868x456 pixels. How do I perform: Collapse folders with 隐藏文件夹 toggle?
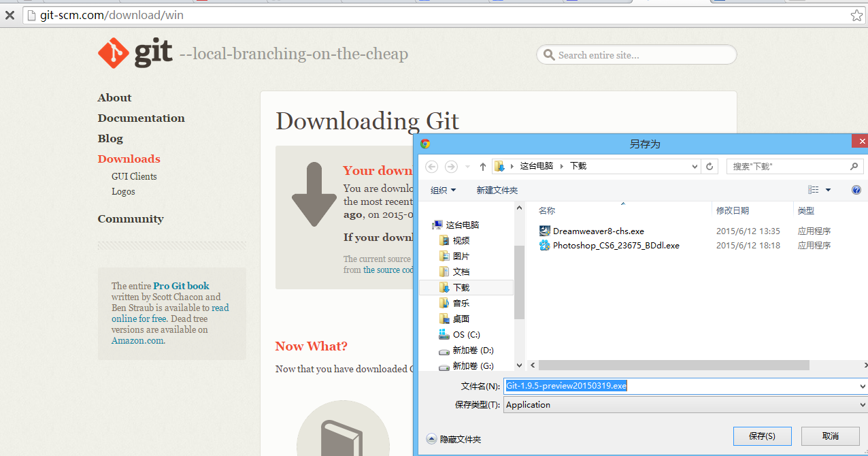click(x=454, y=439)
